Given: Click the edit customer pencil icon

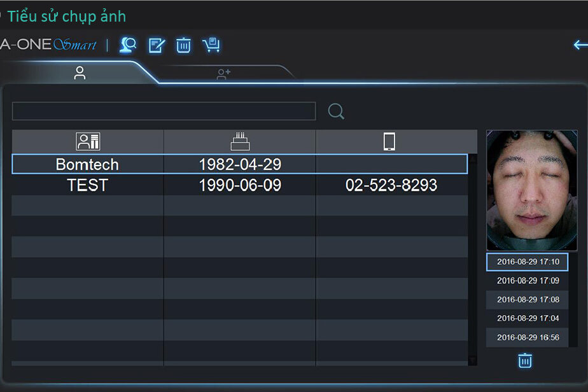Looking at the screenshot, I should point(157,45).
